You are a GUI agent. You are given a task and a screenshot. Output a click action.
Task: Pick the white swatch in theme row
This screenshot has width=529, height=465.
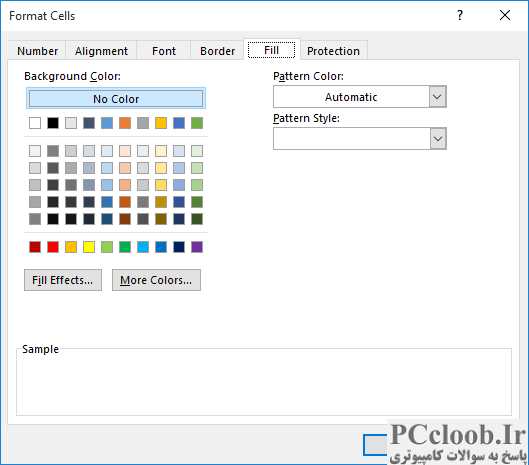coord(35,123)
